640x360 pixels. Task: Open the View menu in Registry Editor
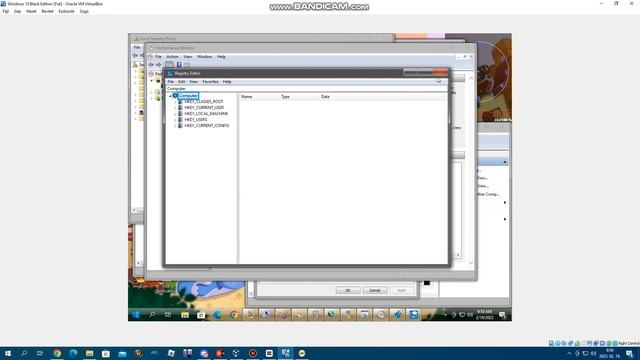pos(193,82)
